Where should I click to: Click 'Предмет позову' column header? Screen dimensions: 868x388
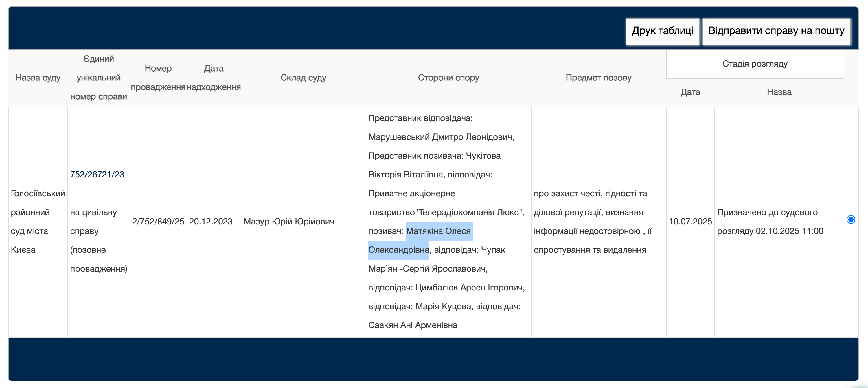(598, 78)
